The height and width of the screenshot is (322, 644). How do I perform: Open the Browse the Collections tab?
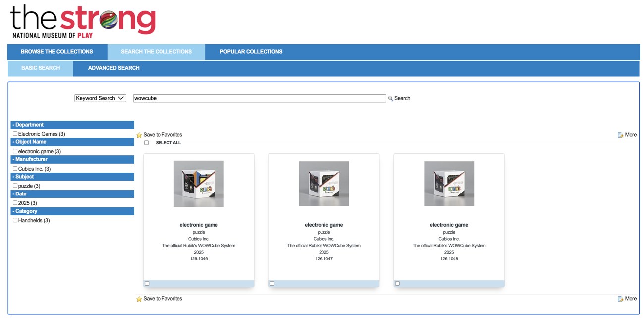[x=57, y=52]
